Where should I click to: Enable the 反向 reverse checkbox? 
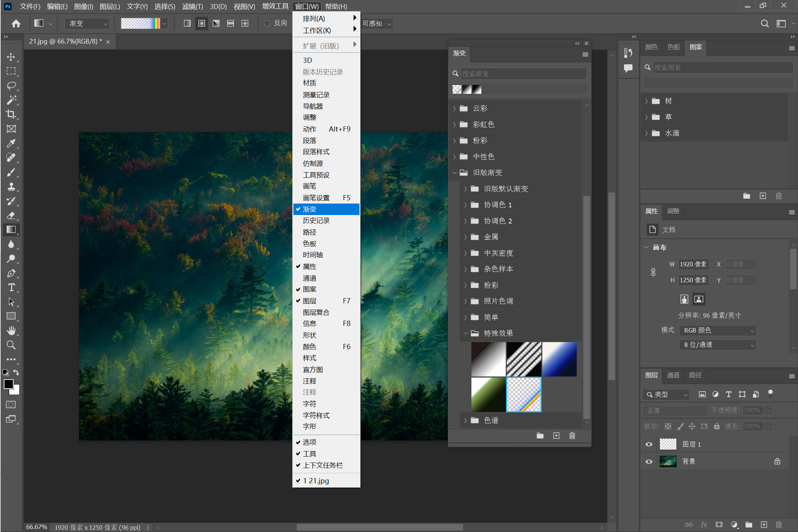(267, 23)
